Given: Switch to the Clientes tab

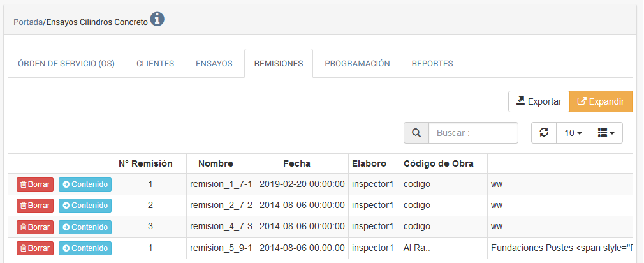Looking at the screenshot, I should (x=155, y=64).
